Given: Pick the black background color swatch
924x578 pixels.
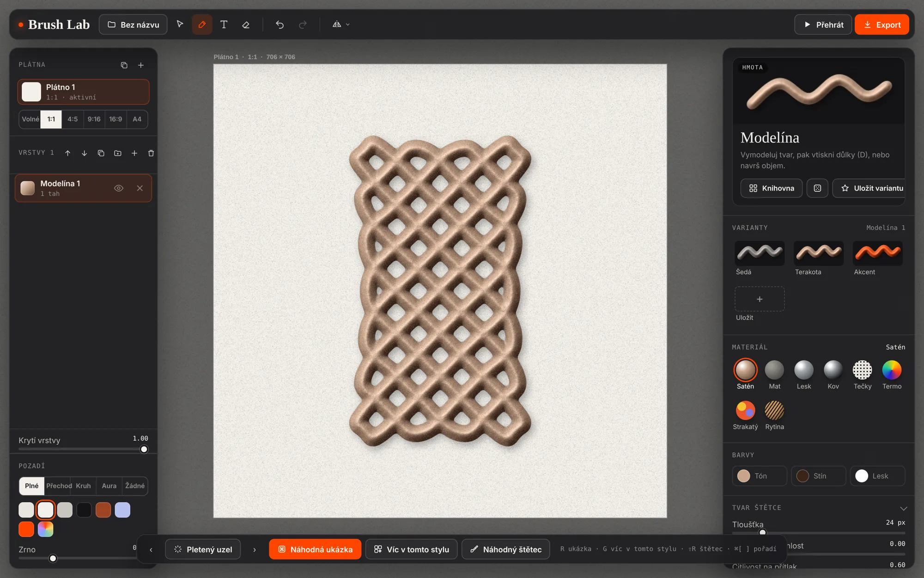Looking at the screenshot, I should click(84, 510).
